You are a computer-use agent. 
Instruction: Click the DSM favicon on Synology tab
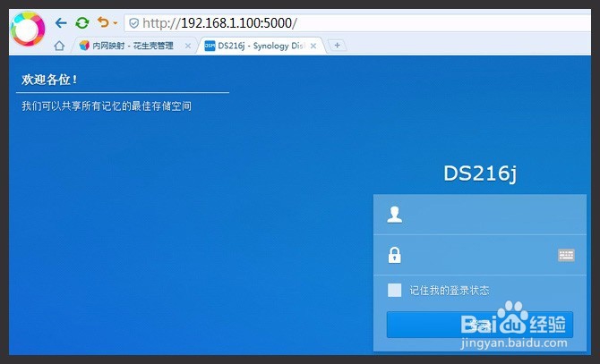pyautogui.click(x=210, y=46)
